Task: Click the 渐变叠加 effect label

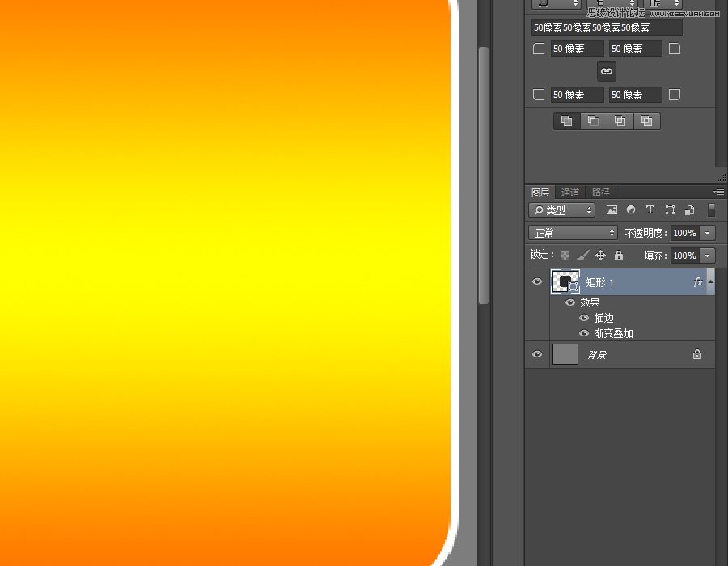Action: 613,333
